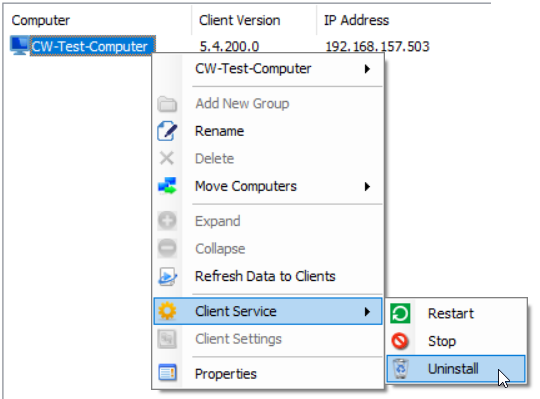Click the Client Service submenu arrow
The height and width of the screenshot is (399, 540).
point(367,311)
